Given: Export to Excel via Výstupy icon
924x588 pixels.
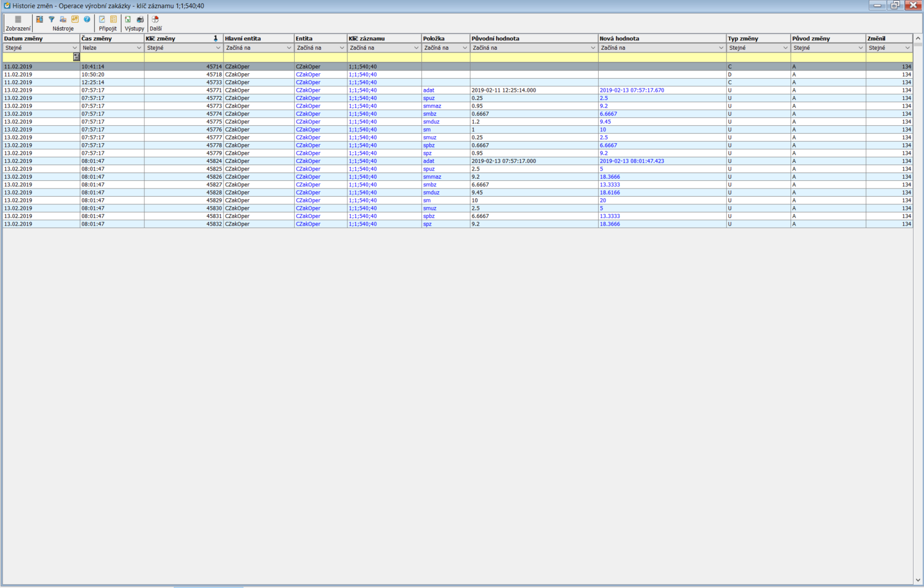Looking at the screenshot, I should (x=128, y=20).
